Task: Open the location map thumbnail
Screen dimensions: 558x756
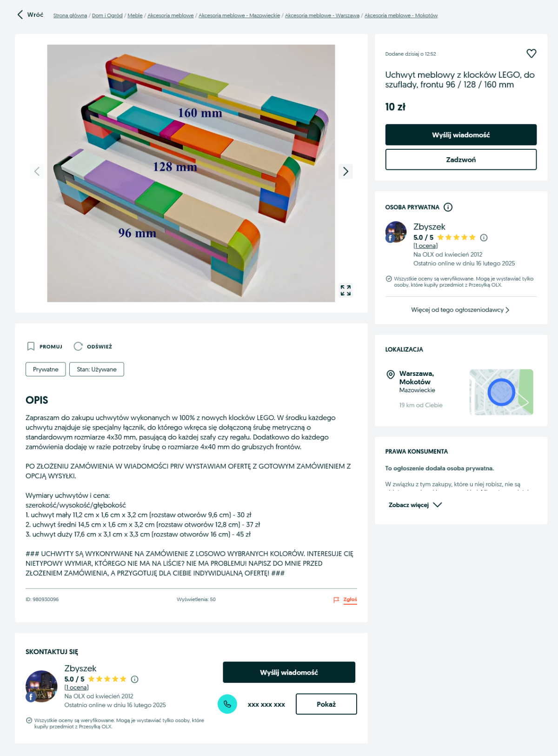Action: (x=501, y=392)
